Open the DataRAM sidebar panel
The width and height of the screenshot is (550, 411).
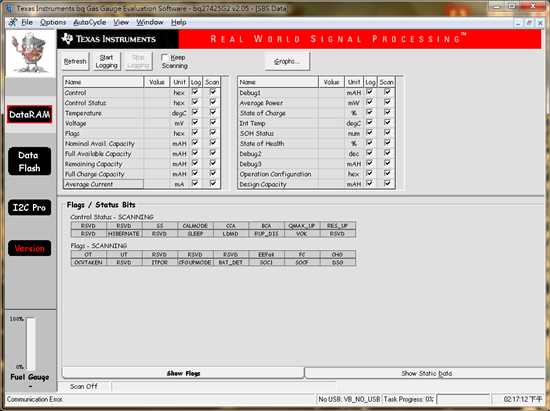click(29, 114)
